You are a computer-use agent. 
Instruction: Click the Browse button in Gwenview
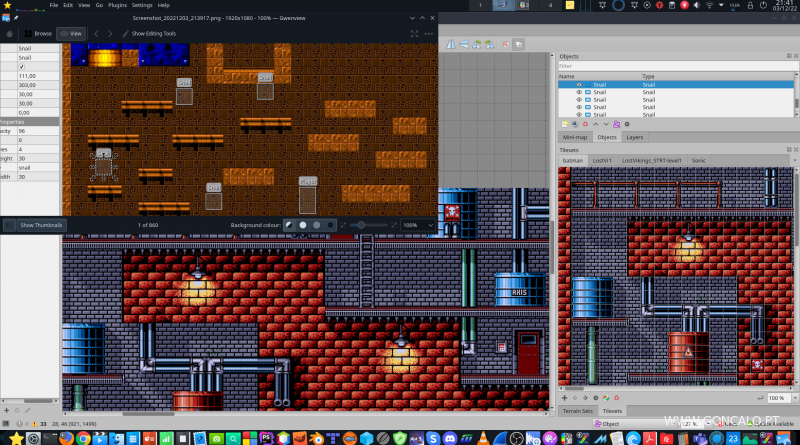[x=38, y=34]
